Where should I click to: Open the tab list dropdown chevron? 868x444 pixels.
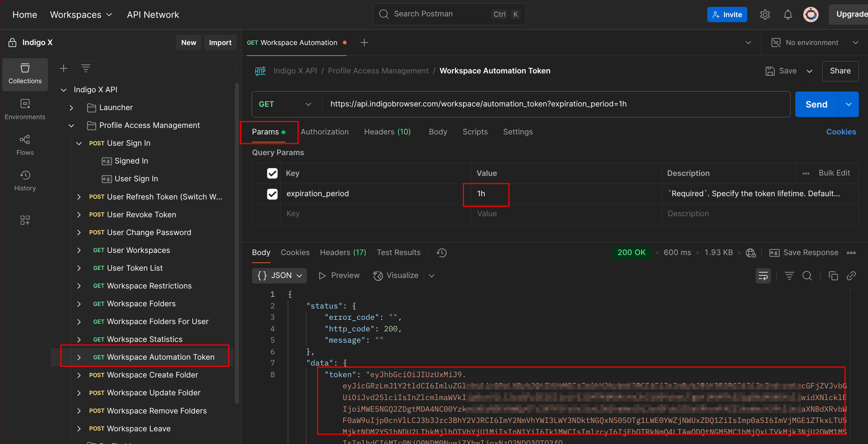748,43
